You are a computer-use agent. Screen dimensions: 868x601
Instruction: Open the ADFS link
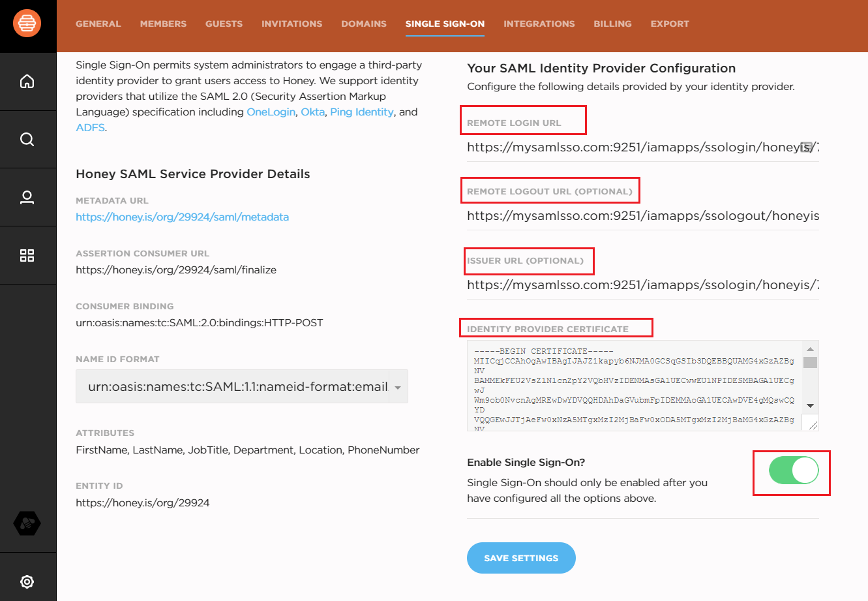(91, 128)
